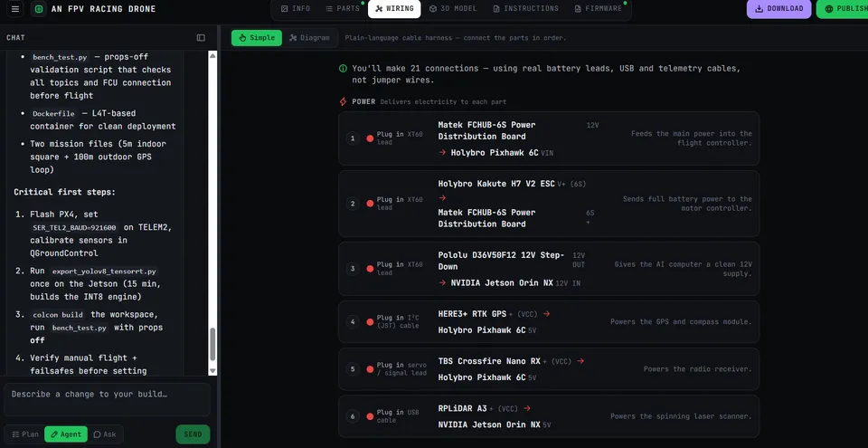Image resolution: width=868 pixels, height=448 pixels.
Task: Click red dot on Pololu Step-Down row
Action: coord(370,269)
